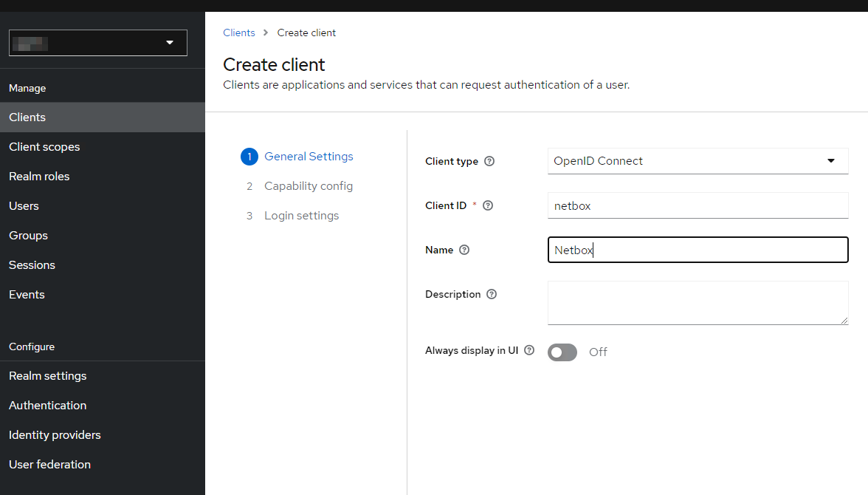Jump to Login settings step
This screenshot has height=495, width=868.
301,216
